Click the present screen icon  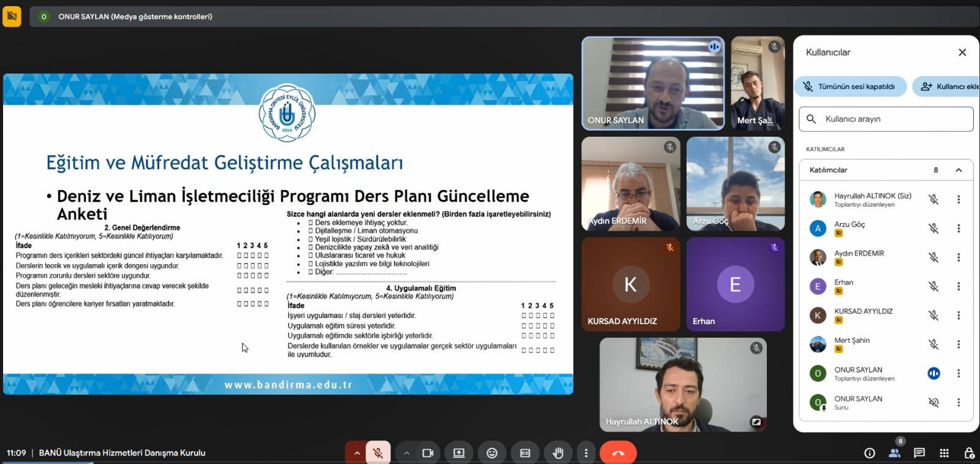[x=459, y=453]
